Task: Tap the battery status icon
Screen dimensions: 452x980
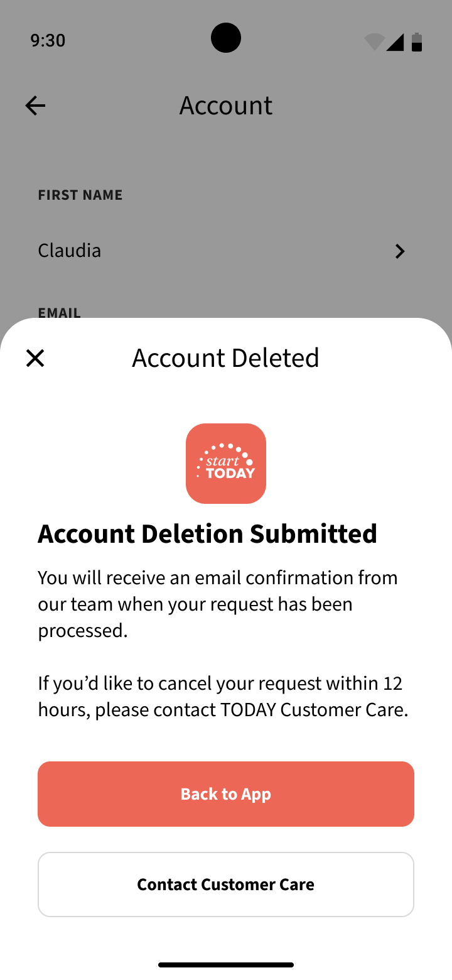Action: click(417, 41)
